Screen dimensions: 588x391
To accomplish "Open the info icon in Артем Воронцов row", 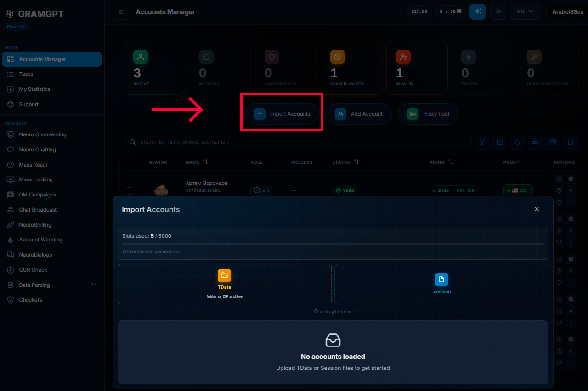I will pyautogui.click(x=559, y=190).
